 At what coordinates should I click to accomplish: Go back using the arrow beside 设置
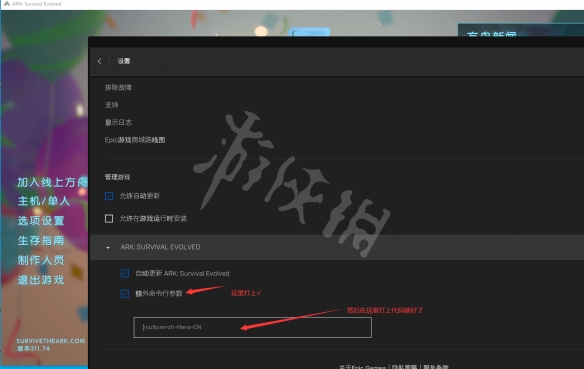pyautogui.click(x=99, y=61)
